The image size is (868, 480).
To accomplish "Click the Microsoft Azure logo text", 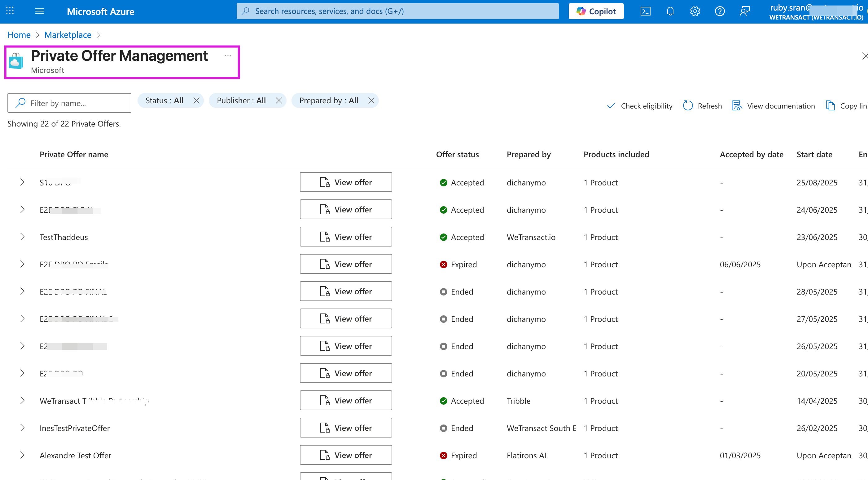I will (100, 11).
